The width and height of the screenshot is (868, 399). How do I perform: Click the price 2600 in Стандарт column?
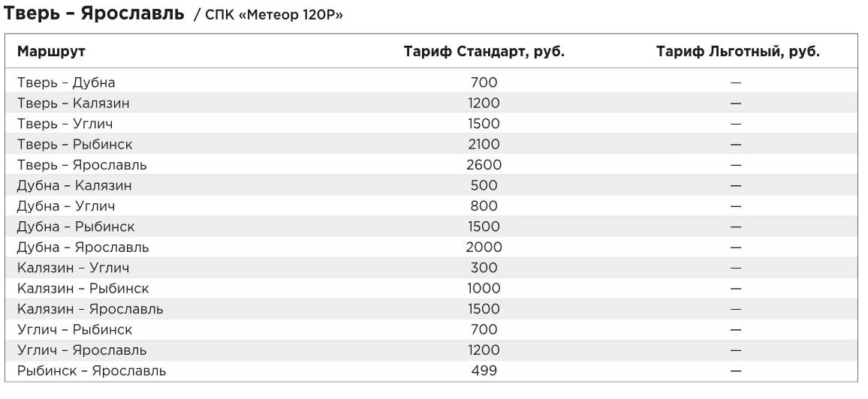[484, 165]
